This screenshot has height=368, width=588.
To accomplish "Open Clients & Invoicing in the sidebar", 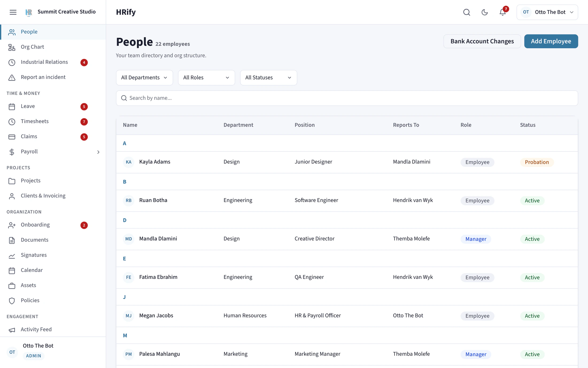I will coord(53,196).
